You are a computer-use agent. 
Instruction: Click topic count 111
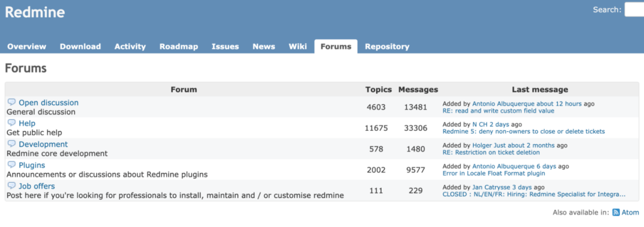[376, 191]
